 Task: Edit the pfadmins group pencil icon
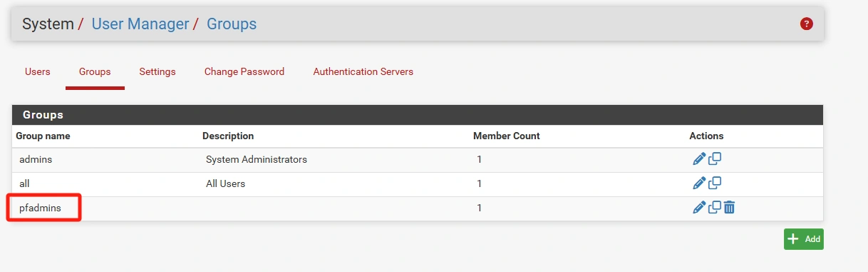699,208
